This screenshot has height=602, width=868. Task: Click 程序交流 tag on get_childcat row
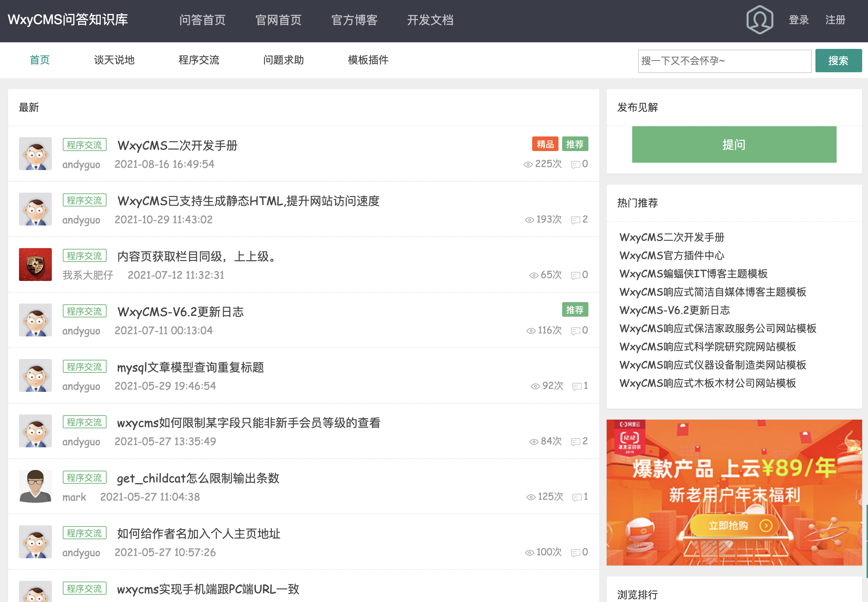85,478
